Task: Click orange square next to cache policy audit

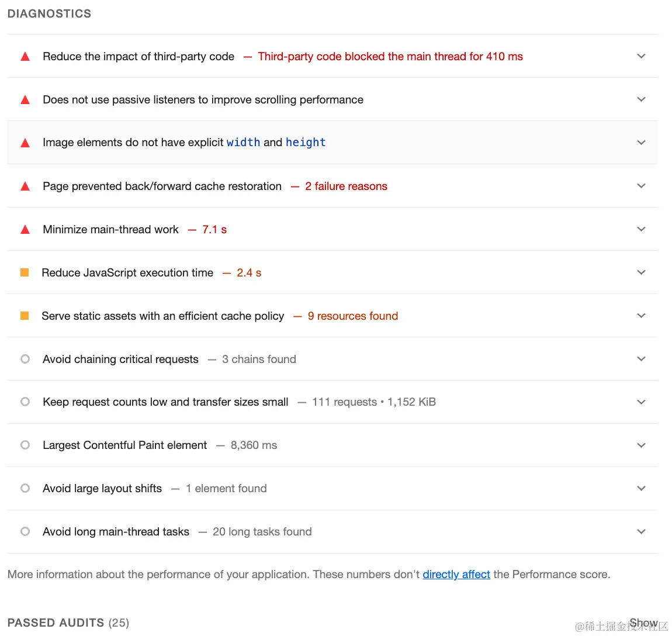Action: click(25, 316)
